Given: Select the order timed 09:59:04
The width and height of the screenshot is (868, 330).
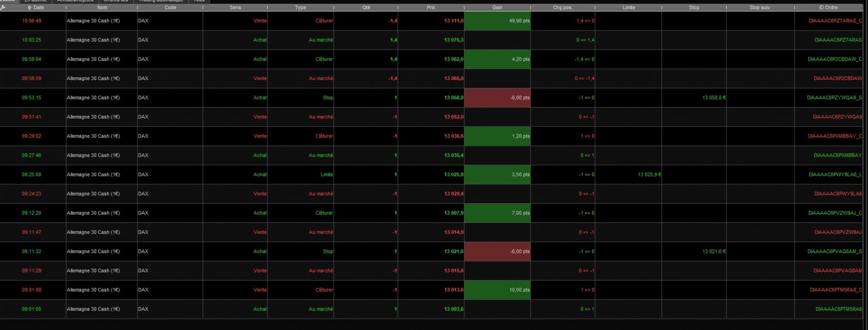Looking at the screenshot, I should 431,59.
